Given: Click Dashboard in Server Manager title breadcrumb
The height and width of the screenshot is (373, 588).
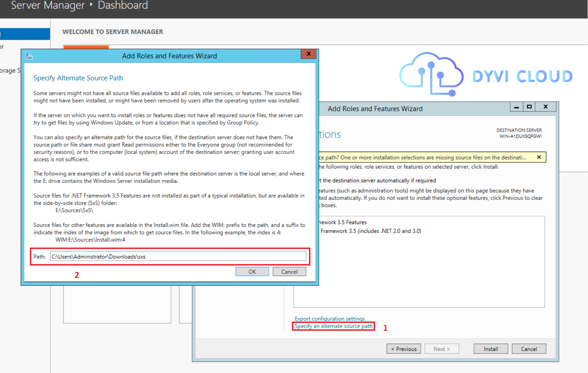Looking at the screenshot, I should coord(123,5).
